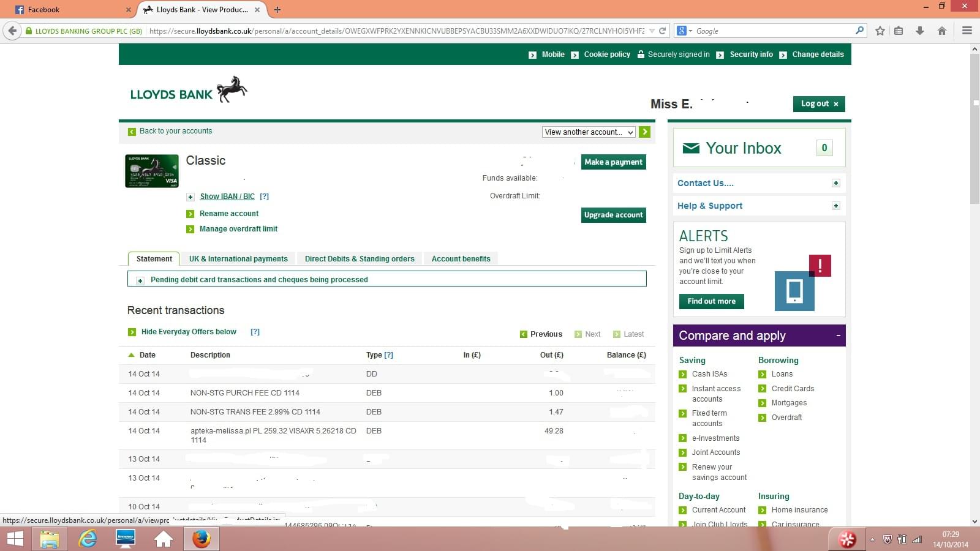
Task: Close the Facebook tab
Action: click(x=128, y=10)
